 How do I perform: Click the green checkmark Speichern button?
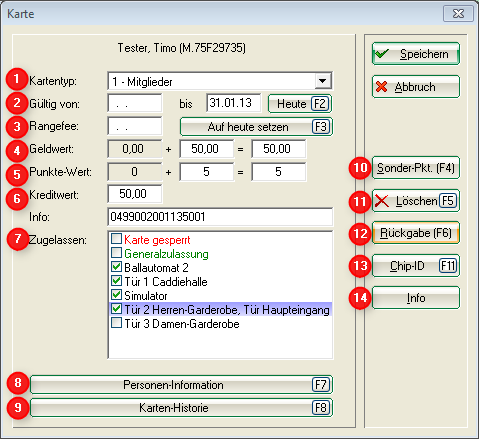[416, 54]
